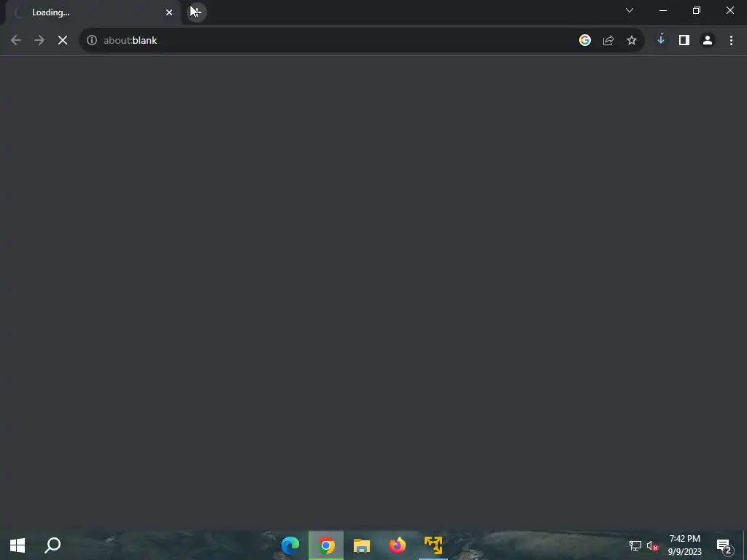
Task: Close the Loading... tab
Action: [x=169, y=12]
